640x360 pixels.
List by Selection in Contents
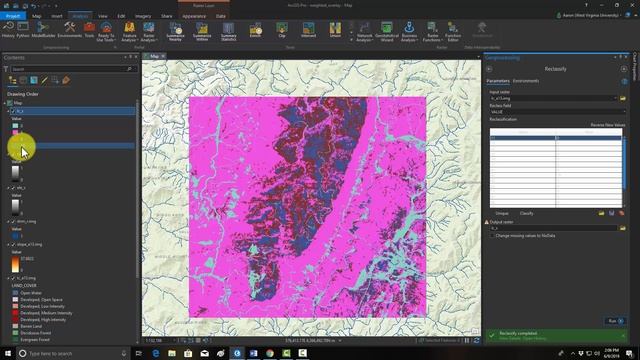point(34,80)
